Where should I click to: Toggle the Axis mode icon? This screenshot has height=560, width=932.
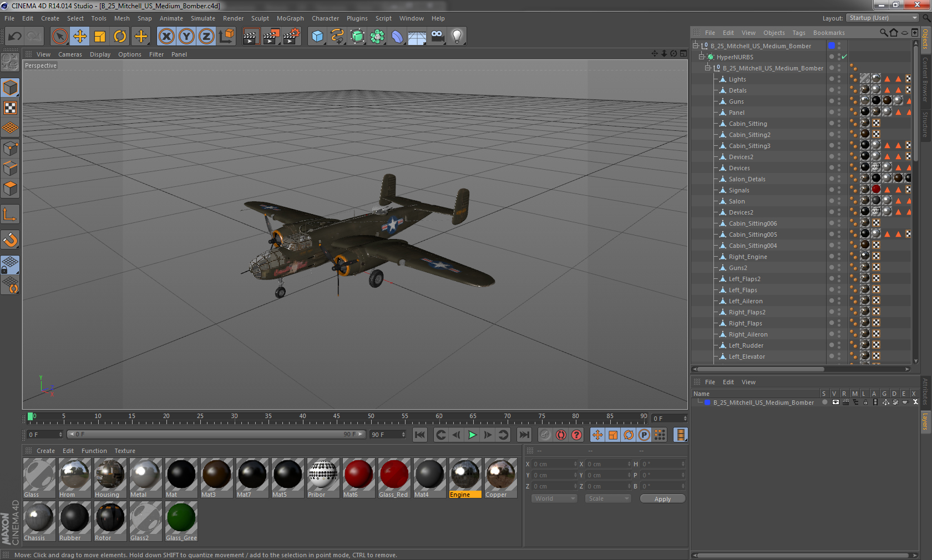point(11,214)
